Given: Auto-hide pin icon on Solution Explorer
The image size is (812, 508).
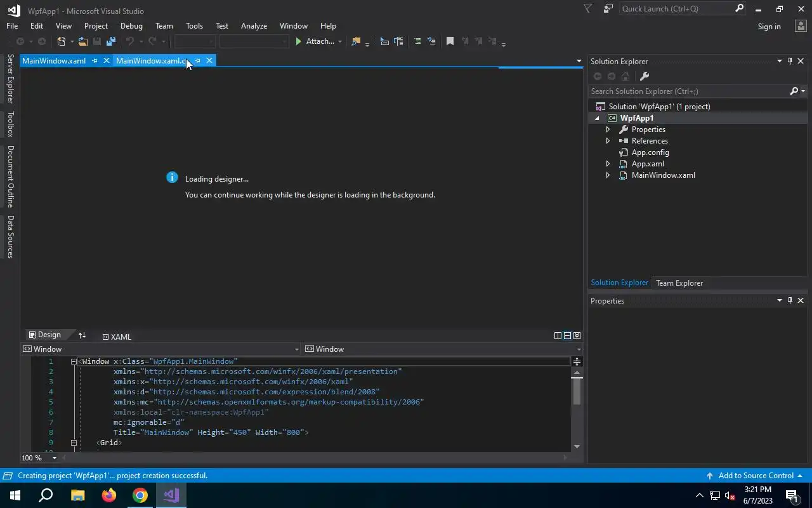Looking at the screenshot, I should (790, 61).
